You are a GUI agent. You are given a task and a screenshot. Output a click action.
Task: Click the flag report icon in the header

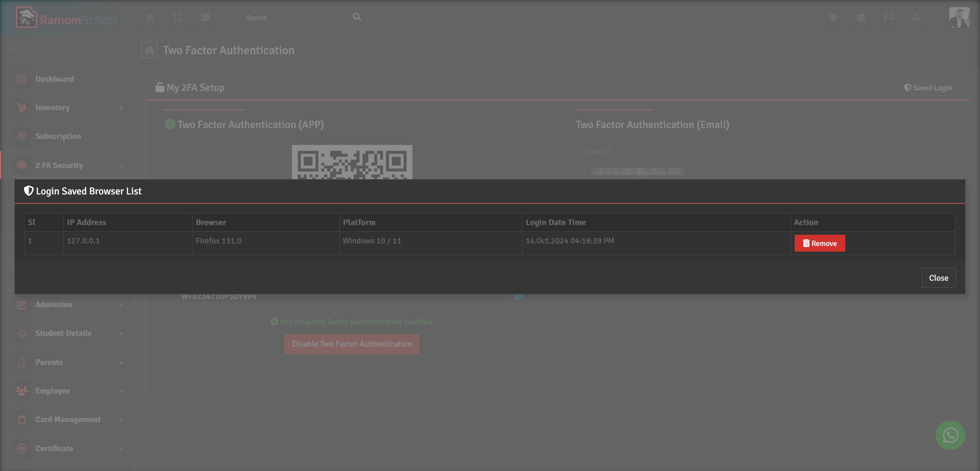pos(889,17)
